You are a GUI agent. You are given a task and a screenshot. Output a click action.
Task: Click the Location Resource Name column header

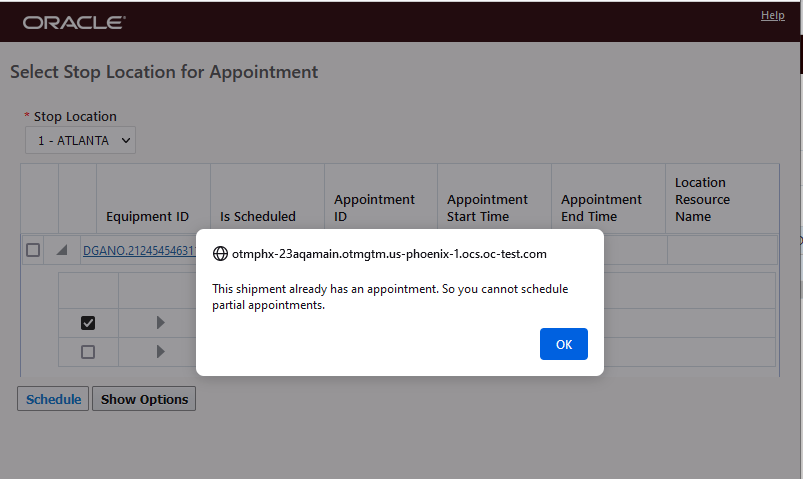(x=702, y=199)
